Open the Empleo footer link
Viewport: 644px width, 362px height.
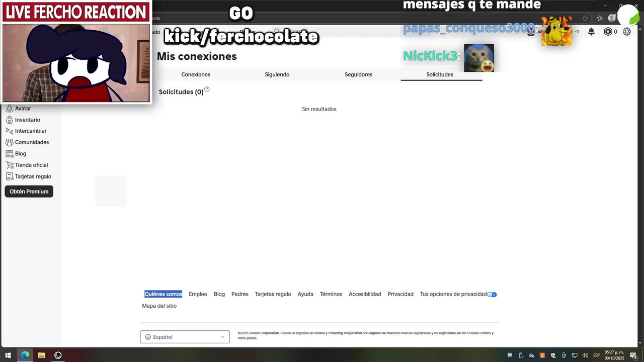[x=198, y=294]
